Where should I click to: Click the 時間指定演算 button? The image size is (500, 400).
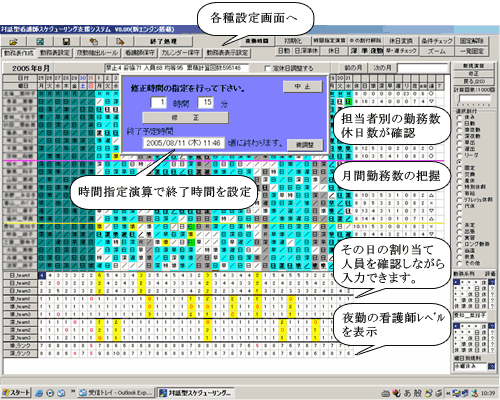pyautogui.click(x=329, y=41)
